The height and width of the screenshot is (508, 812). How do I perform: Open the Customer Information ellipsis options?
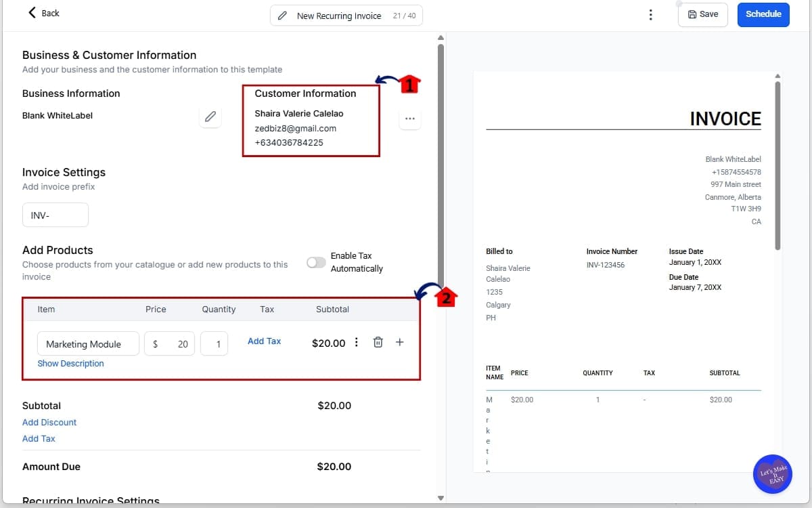coord(409,118)
